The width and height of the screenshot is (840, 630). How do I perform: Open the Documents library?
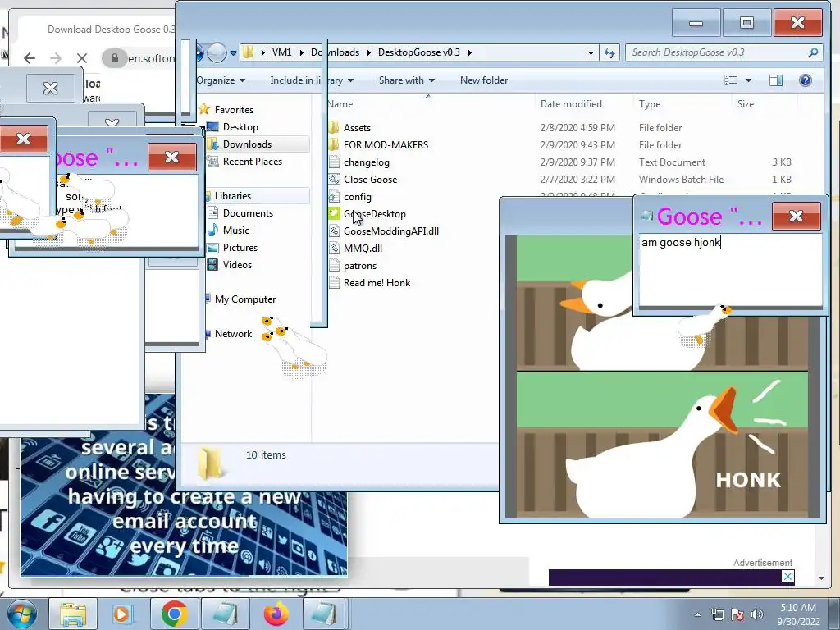tap(248, 213)
